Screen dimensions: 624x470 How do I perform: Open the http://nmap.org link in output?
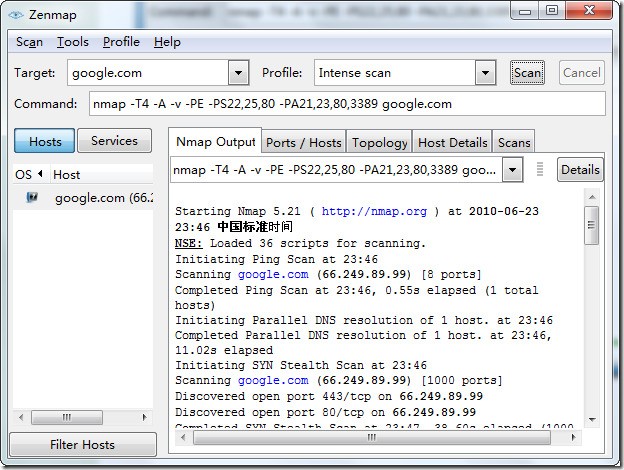coord(374,211)
